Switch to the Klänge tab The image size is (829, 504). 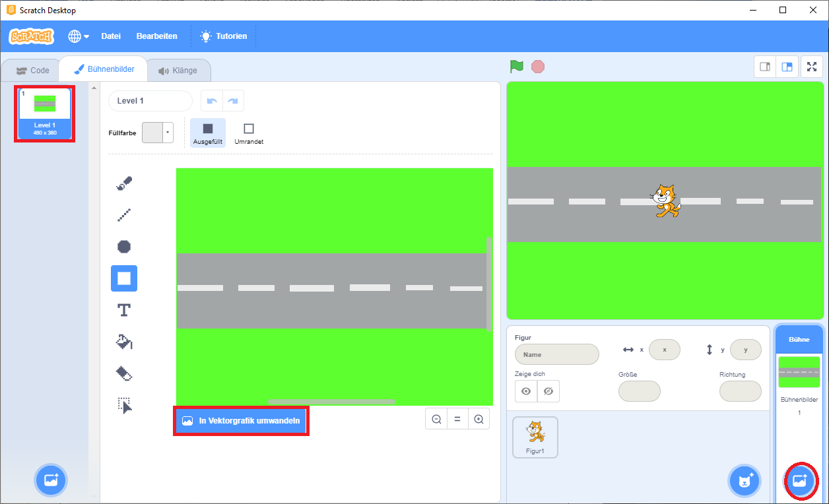click(178, 71)
